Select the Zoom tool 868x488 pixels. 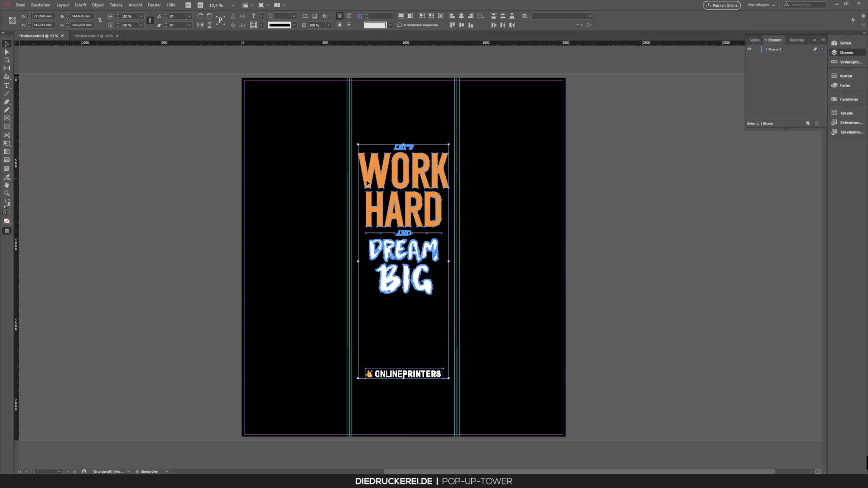7,193
